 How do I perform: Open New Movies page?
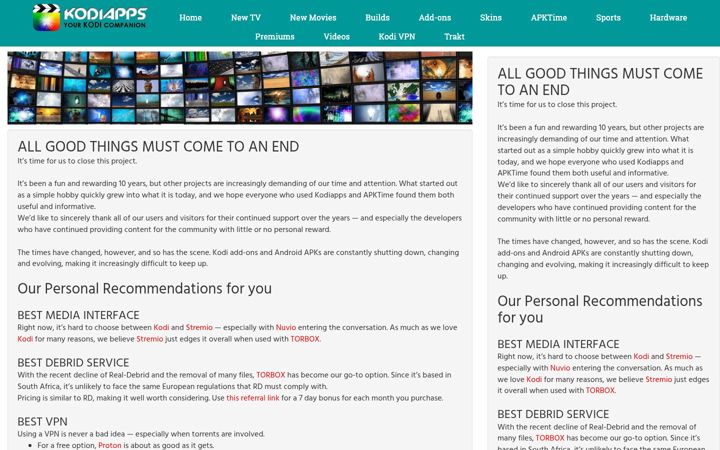point(313,18)
